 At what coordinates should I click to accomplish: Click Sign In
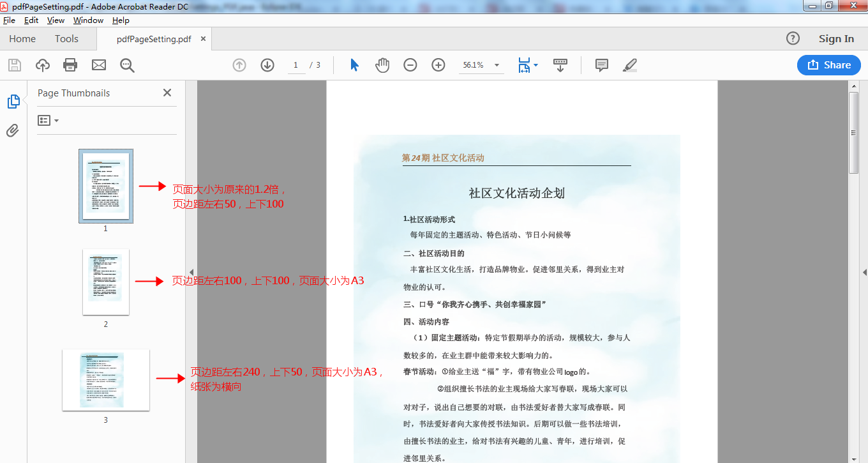(x=835, y=38)
